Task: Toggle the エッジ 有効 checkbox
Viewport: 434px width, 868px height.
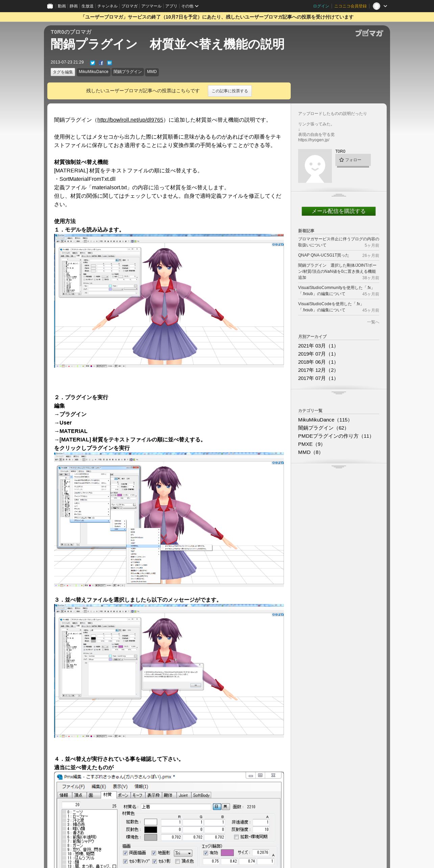Action: 206,853
